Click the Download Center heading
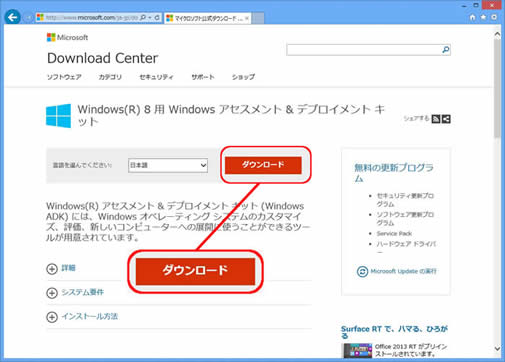This screenshot has height=362, width=505. (x=103, y=58)
